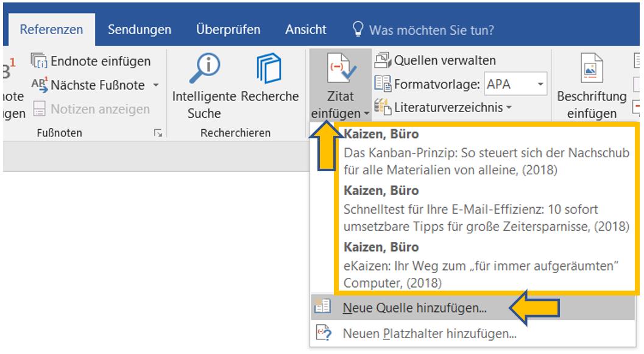Click the Zitat einfügen icon
Image resolution: width=644 pixels, height=354 pixels.
(339, 72)
